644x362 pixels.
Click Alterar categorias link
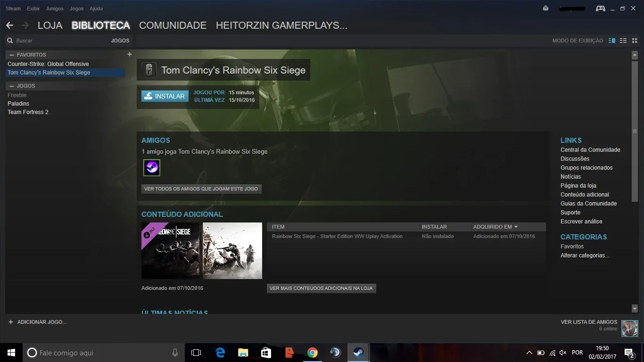point(585,255)
